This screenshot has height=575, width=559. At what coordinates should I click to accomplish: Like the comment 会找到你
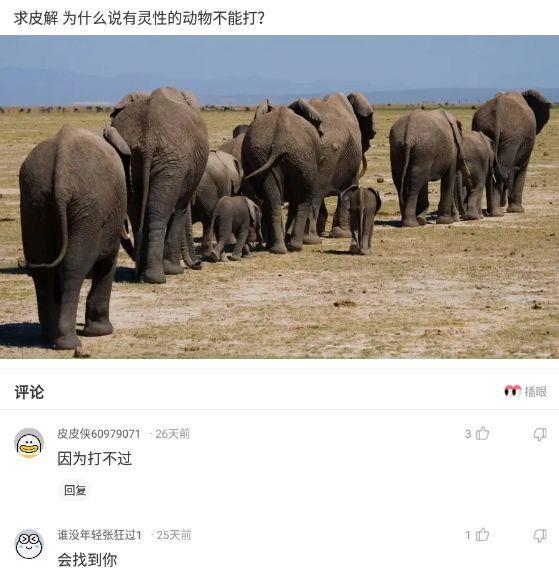pos(482,535)
